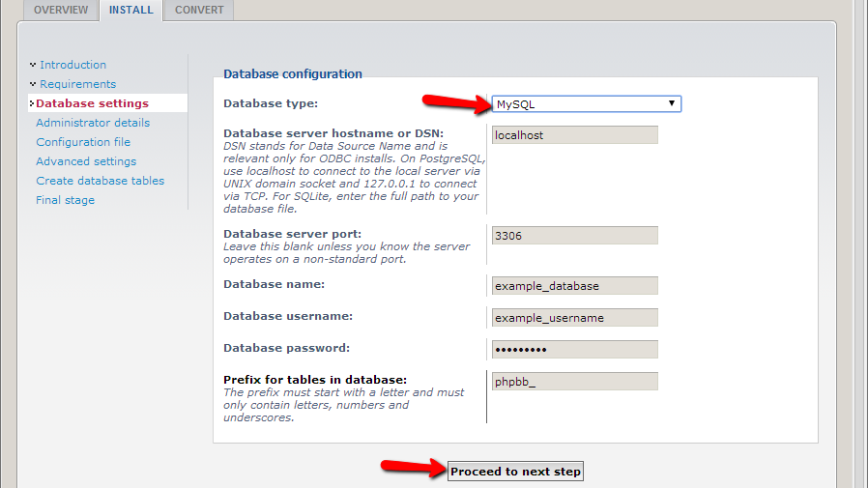Screen dimensions: 868x488
Task: Click Advanced settings in the sidebar
Action: 86,161
